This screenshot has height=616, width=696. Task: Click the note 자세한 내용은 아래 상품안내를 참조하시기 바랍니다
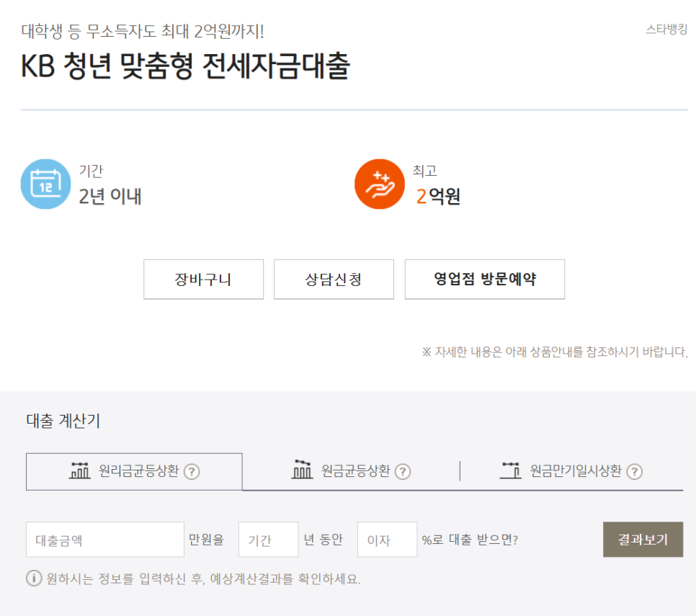point(554,352)
